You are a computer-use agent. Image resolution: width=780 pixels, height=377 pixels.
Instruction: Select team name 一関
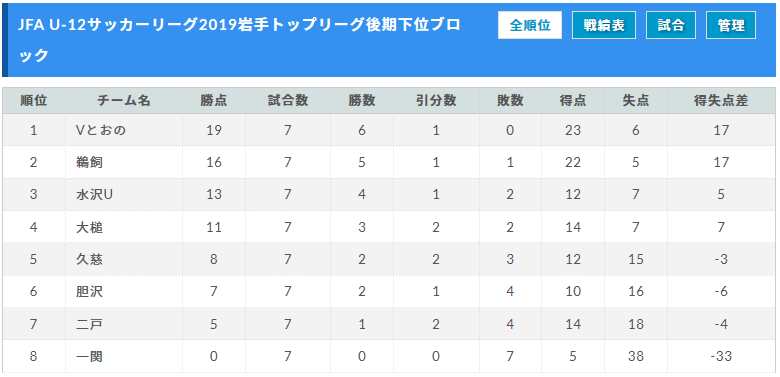89,356
